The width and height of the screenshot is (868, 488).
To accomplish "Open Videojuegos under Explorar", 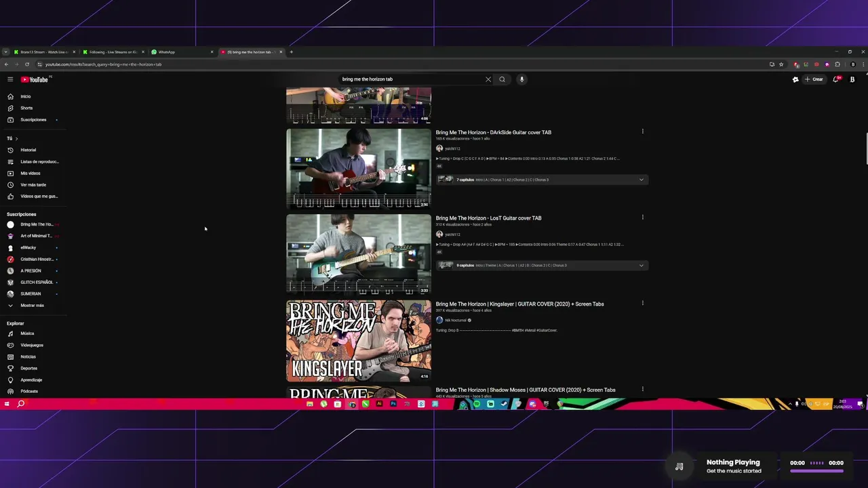I will [33, 345].
